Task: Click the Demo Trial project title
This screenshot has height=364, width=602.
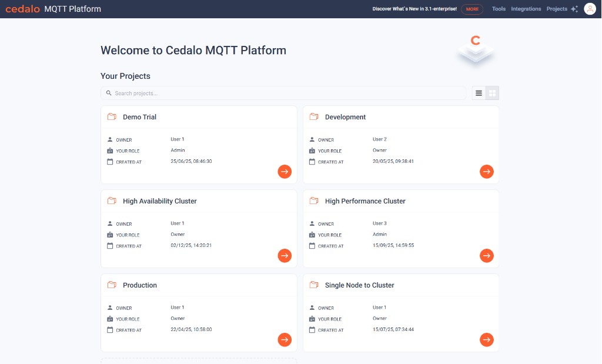Action: 139,117
